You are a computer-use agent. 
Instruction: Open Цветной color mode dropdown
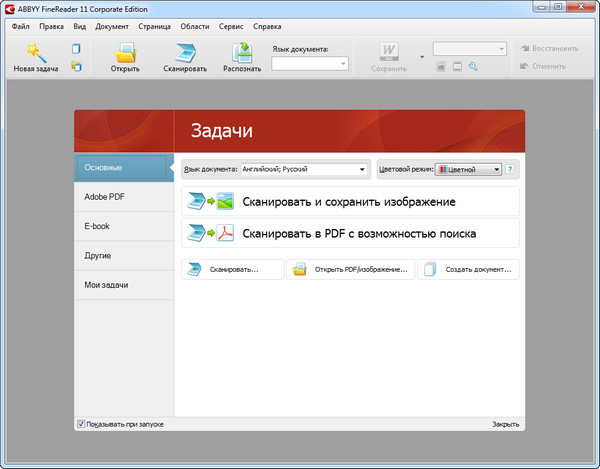468,169
